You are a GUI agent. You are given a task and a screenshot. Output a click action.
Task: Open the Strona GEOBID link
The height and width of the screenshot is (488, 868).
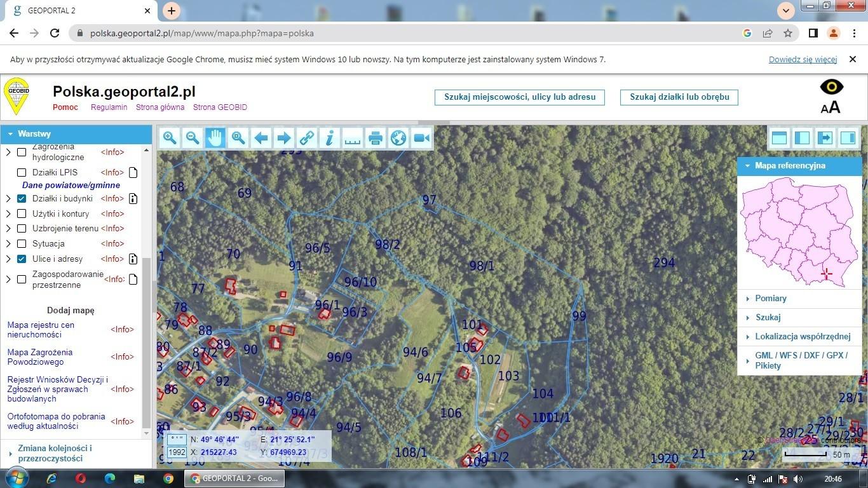pyautogui.click(x=220, y=107)
